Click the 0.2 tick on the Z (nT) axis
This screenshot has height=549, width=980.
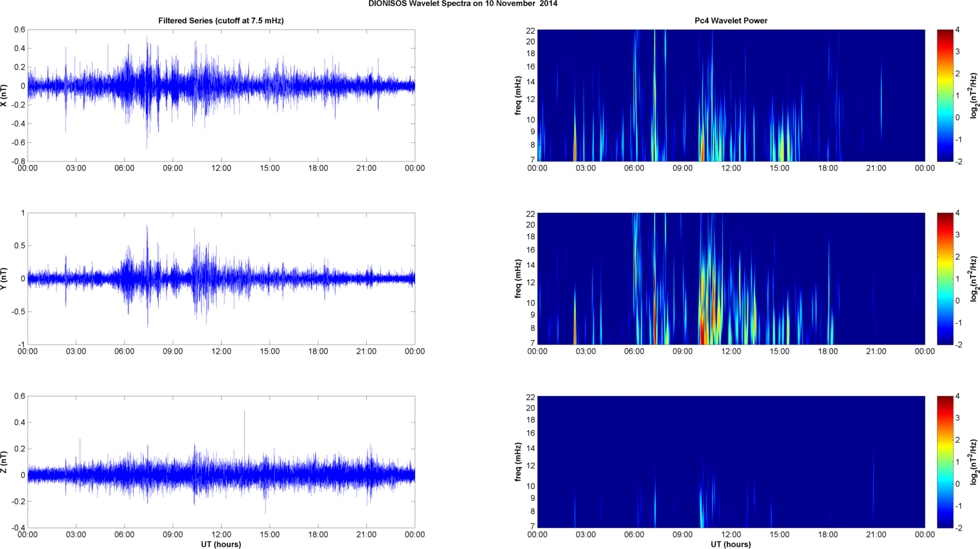click(x=20, y=449)
